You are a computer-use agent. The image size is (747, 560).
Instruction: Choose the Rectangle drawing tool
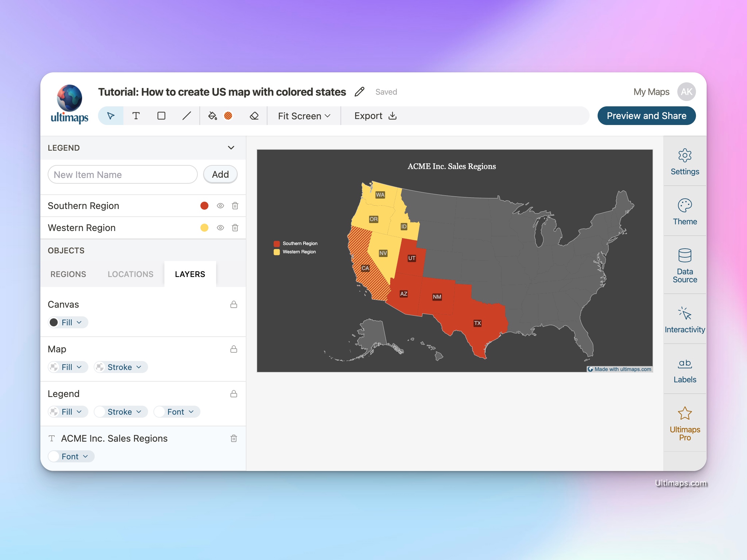(161, 115)
